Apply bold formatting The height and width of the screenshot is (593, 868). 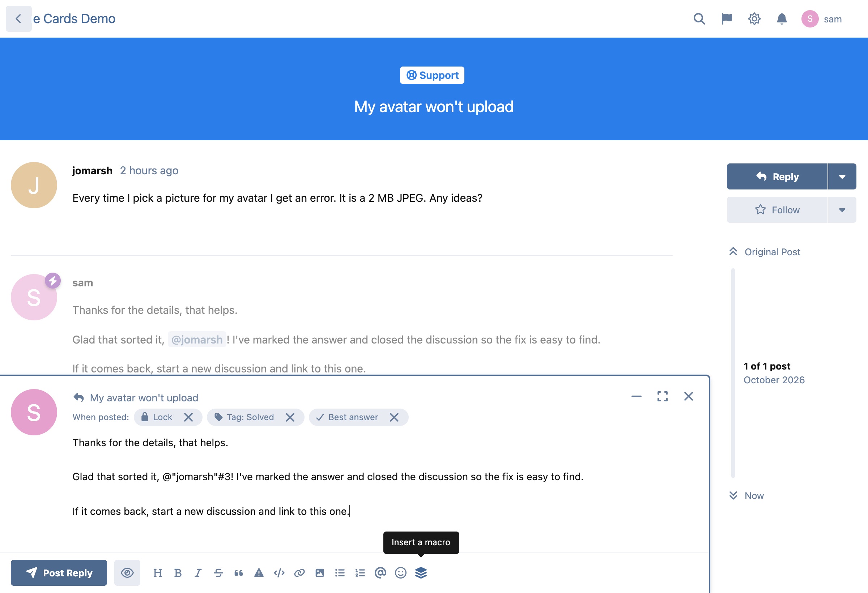(178, 573)
